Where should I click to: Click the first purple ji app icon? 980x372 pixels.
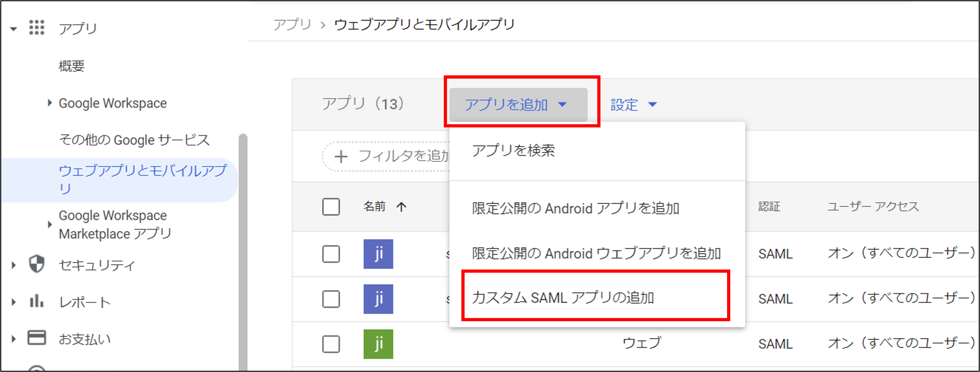pos(378,254)
